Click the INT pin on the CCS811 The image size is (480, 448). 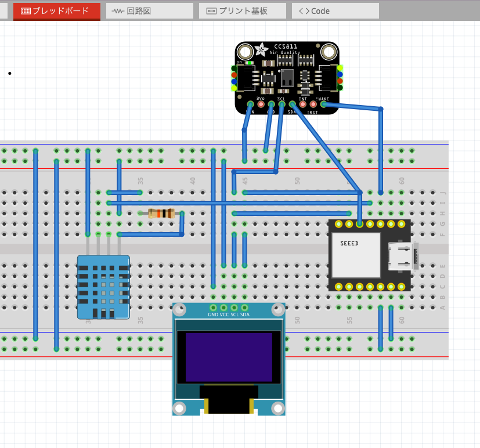coord(303,104)
